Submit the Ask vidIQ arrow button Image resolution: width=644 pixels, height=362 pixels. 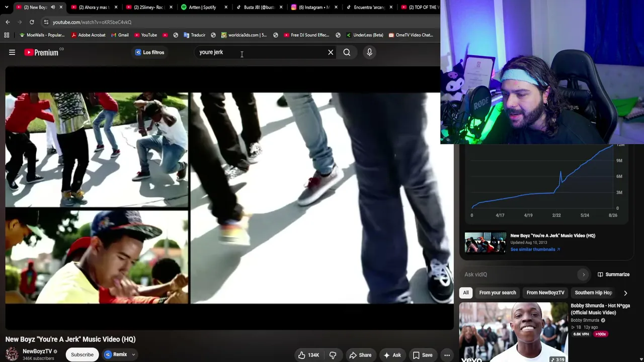coord(584,275)
